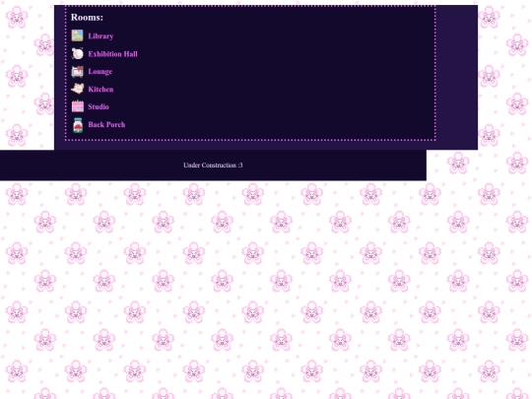The height and width of the screenshot is (399, 532).
Task: Open the Kitchen room link
Action: click(x=100, y=90)
